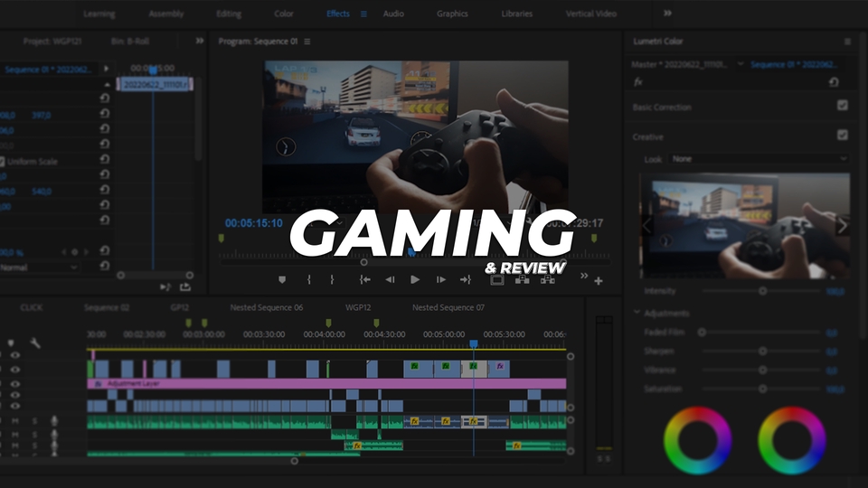868x488 pixels.
Task: Click the Extract button
Action: (548, 280)
